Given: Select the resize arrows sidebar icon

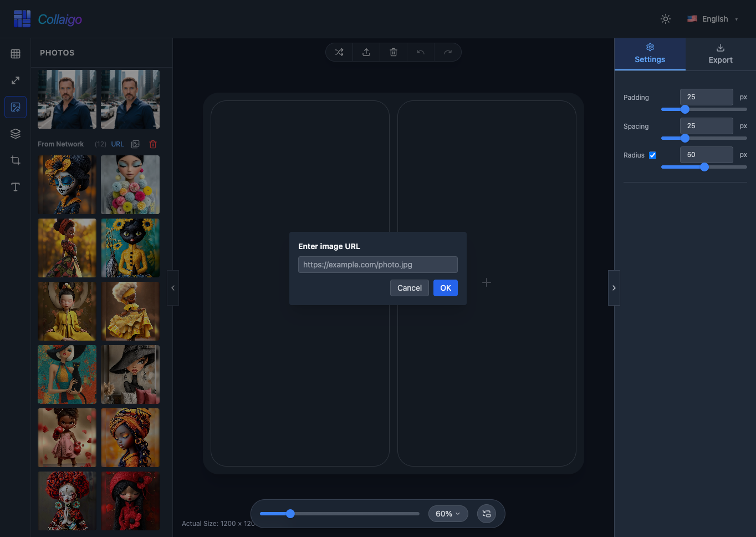Looking at the screenshot, I should coord(16,80).
